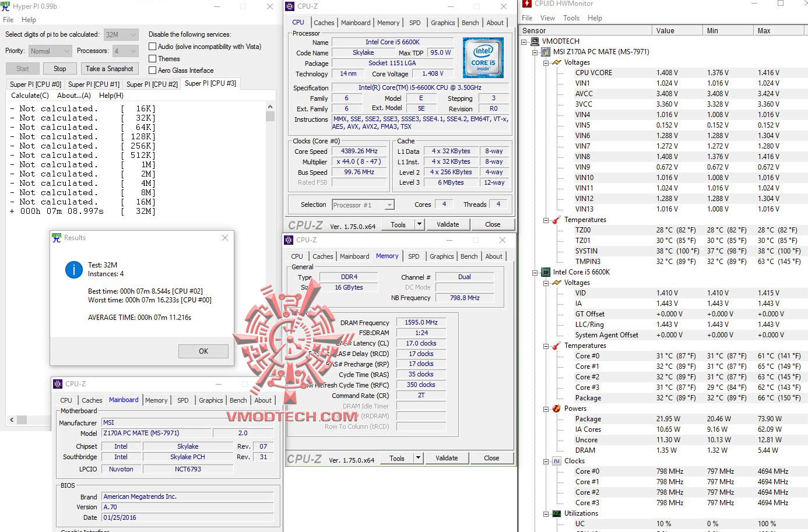
Task: Click the Hyper PI log vertical scrollbar thumb
Action: pos(270,116)
